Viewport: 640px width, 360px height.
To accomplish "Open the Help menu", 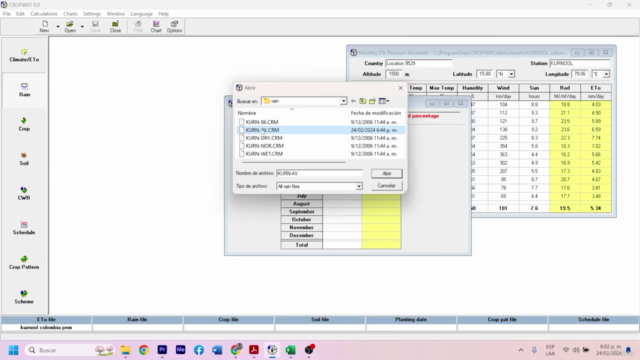I will (163, 14).
